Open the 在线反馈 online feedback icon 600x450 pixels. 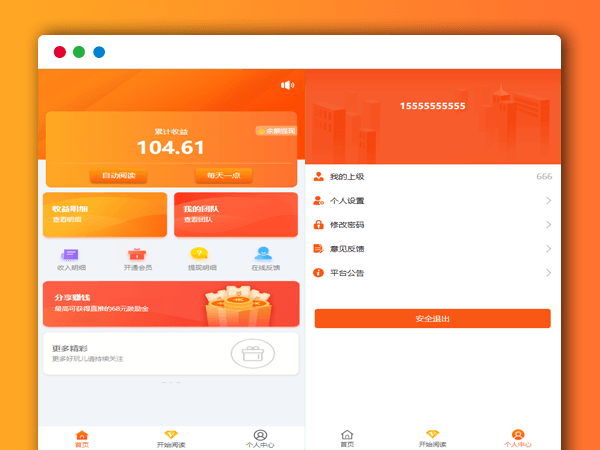pos(263,254)
